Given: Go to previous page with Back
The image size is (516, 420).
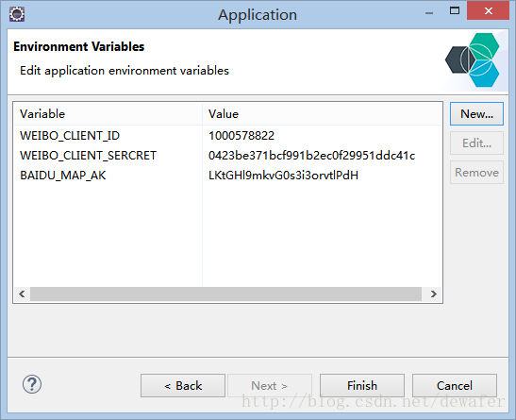Looking at the screenshot, I should click(x=183, y=385).
